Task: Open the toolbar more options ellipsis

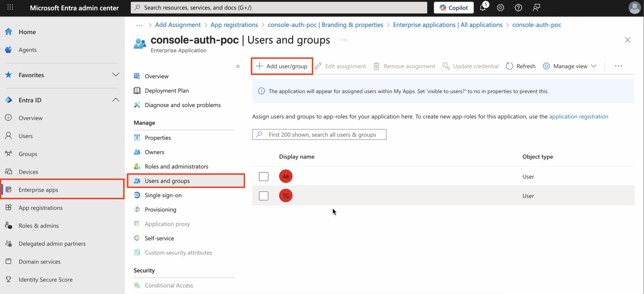Action: (618, 66)
